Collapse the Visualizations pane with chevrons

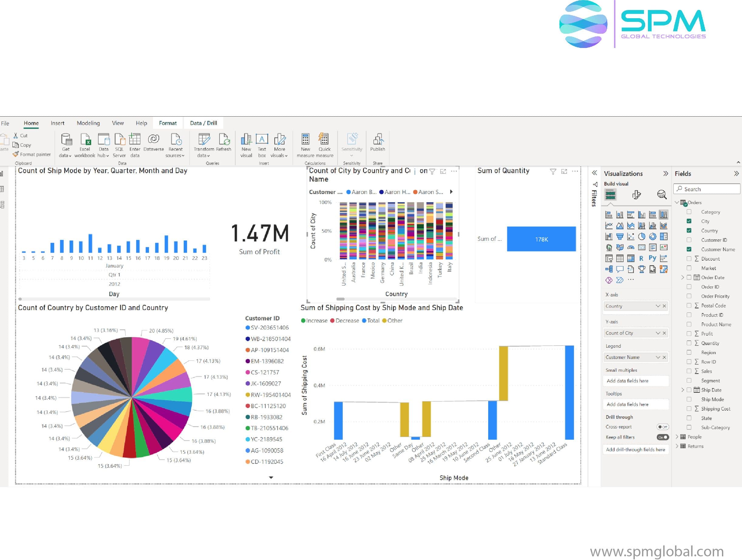coord(666,173)
